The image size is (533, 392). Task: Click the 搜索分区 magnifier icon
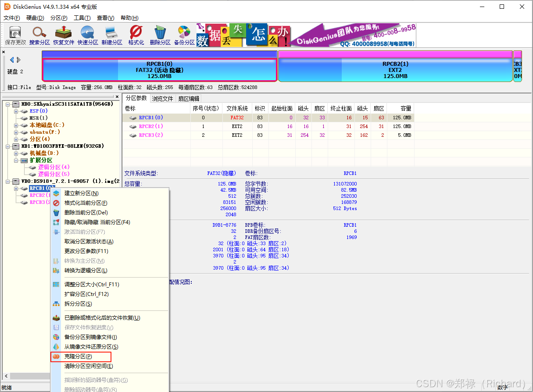[x=39, y=35]
